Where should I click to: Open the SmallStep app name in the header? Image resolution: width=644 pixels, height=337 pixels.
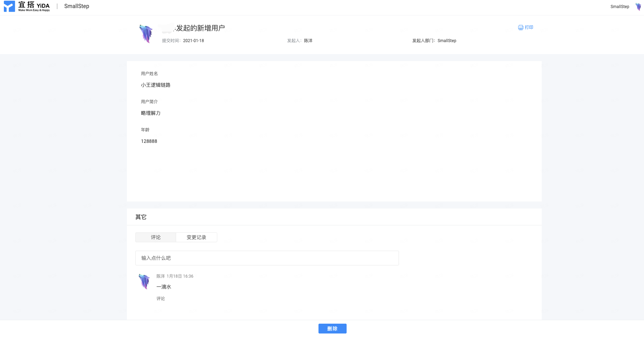point(77,6)
